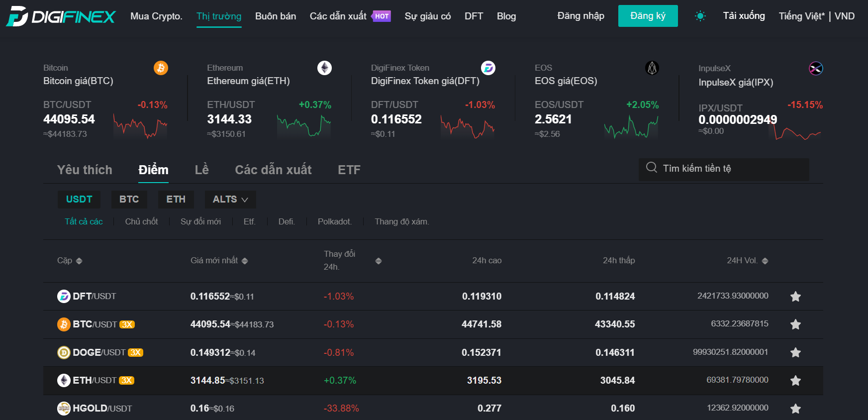868x420 pixels.
Task: Filter by Chủ chốt
Action: coord(141,221)
